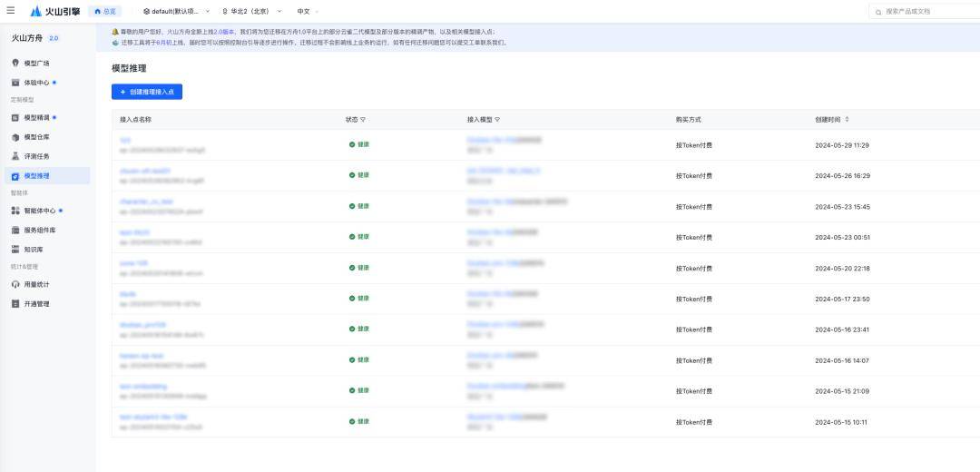Open the default project dropdown

(x=176, y=11)
